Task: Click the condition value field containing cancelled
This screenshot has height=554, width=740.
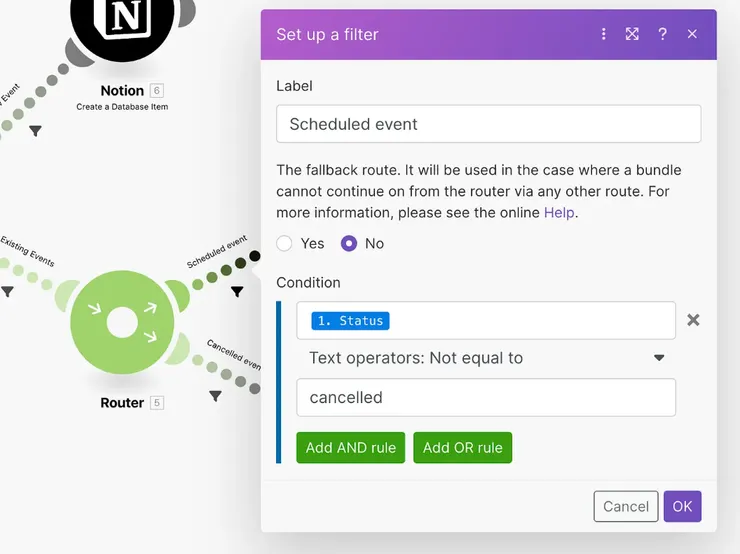Action: point(486,397)
